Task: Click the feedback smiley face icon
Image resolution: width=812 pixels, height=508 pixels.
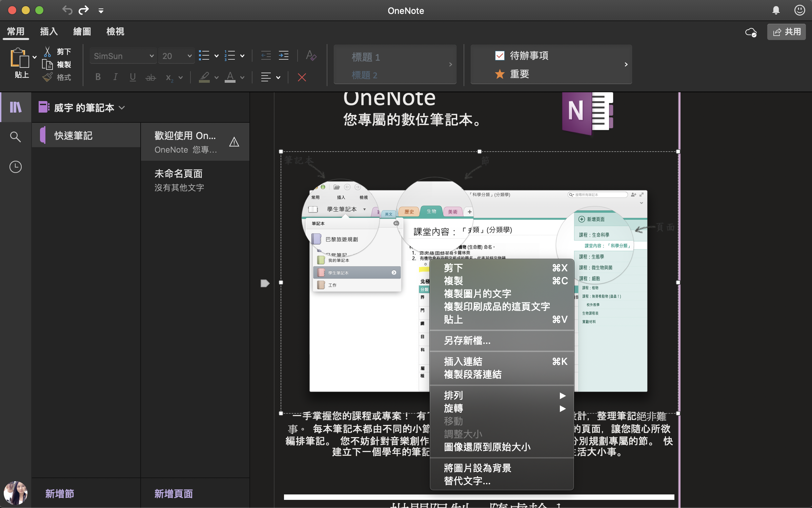Action: (x=800, y=10)
